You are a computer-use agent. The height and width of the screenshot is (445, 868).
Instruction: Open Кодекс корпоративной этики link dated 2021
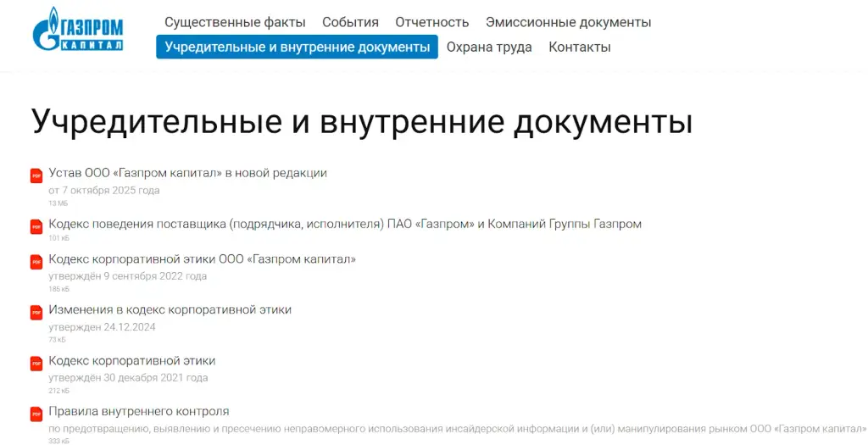pyautogui.click(x=131, y=361)
